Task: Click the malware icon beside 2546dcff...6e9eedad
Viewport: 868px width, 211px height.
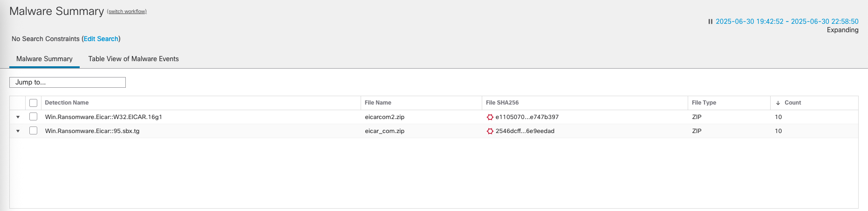Action: (x=490, y=131)
